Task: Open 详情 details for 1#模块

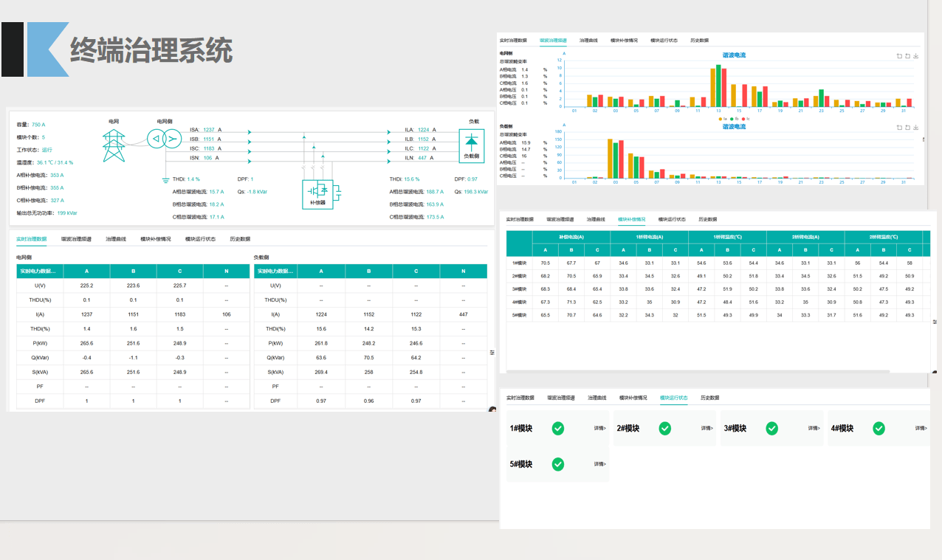Action: tap(600, 428)
